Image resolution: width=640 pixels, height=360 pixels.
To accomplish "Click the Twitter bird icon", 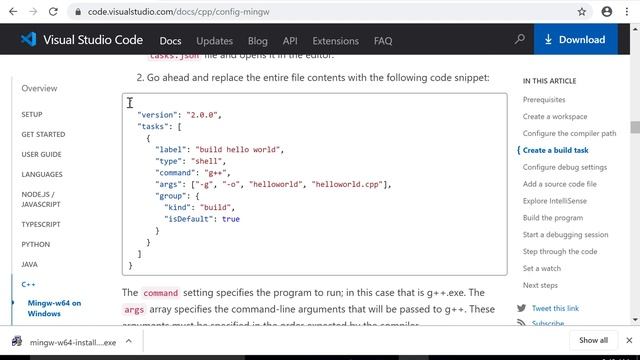I will point(521,308).
